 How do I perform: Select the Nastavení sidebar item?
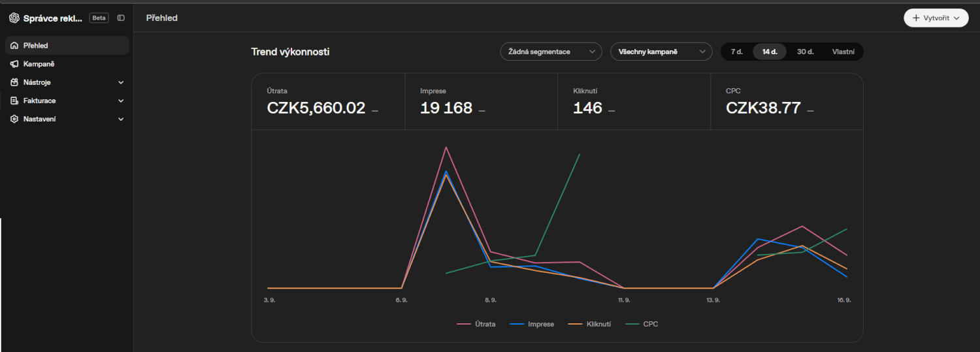tap(67, 119)
